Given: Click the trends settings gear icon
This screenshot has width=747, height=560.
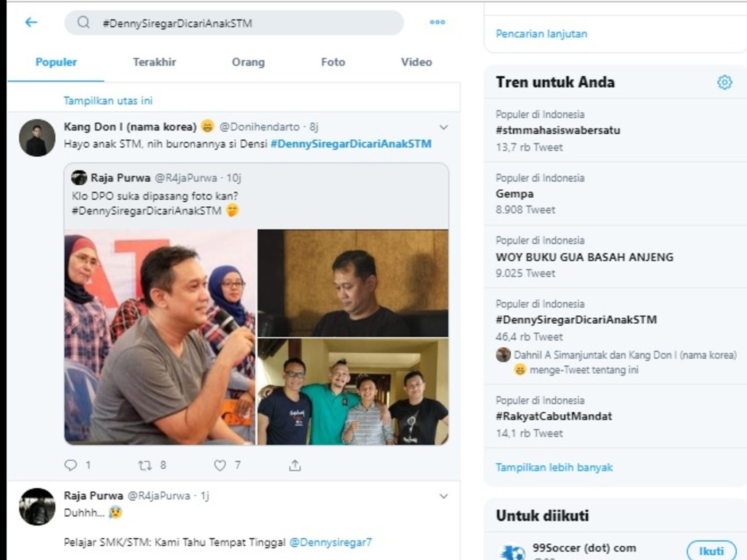Looking at the screenshot, I should click(724, 82).
